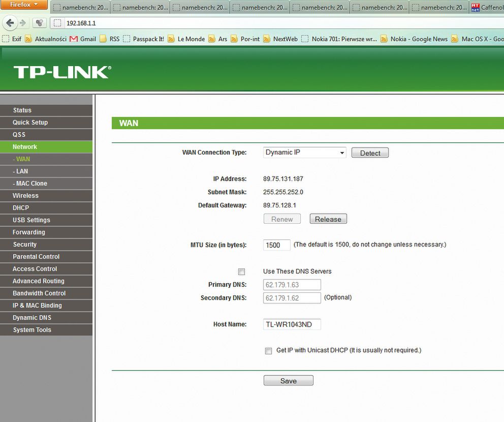The width and height of the screenshot is (504, 422).
Task: Open the Aktualności feed bookmark
Action: pyautogui.click(x=46, y=39)
